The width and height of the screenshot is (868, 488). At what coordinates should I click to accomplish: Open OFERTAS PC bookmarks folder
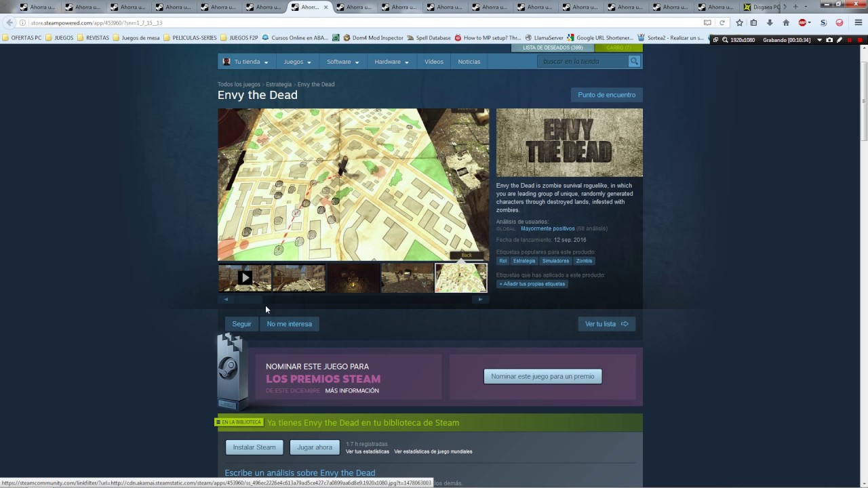click(22, 38)
